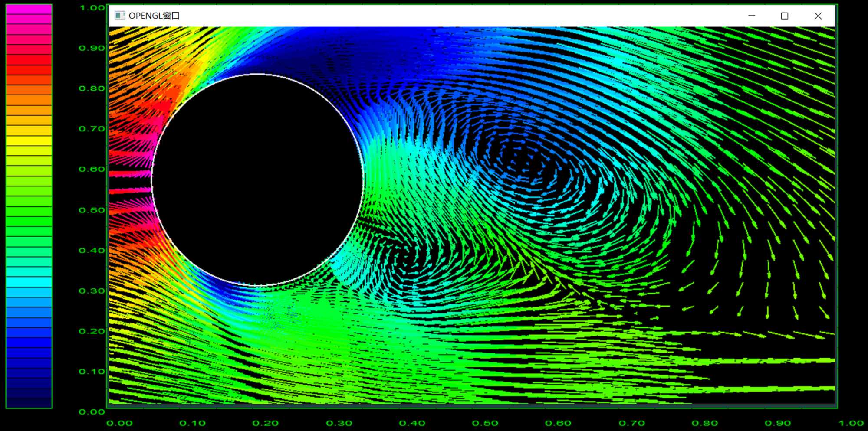This screenshot has width=868, height=431.
Task: Click the cyan band in the color legend
Action: (29, 282)
